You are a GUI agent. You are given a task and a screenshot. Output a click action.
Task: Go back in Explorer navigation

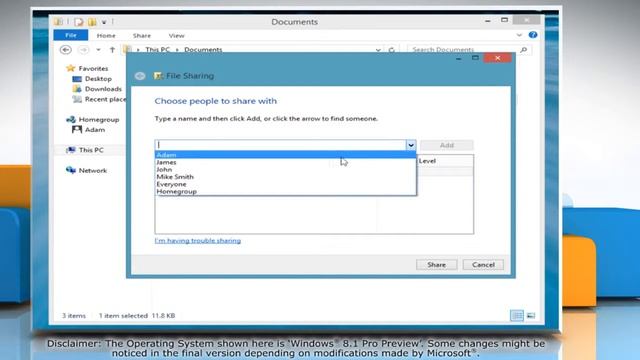pyautogui.click(x=65, y=50)
